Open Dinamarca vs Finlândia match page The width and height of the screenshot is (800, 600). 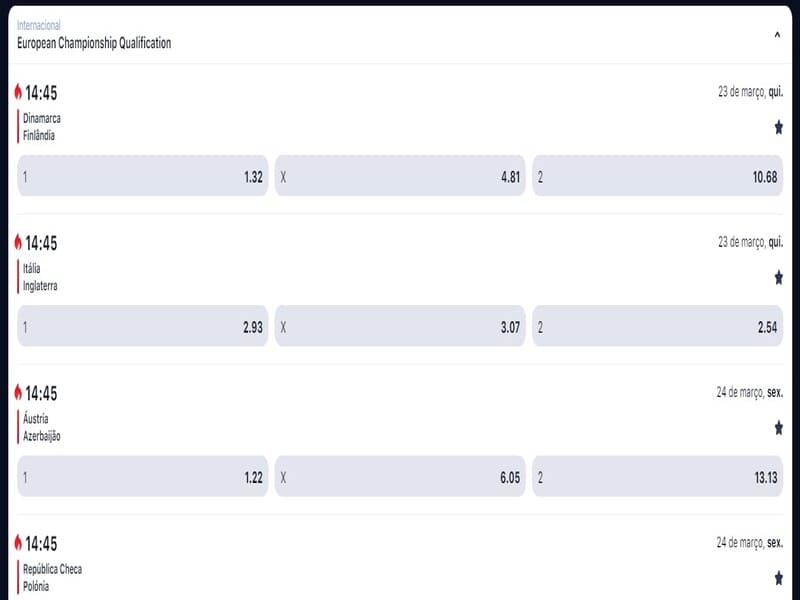[42, 126]
